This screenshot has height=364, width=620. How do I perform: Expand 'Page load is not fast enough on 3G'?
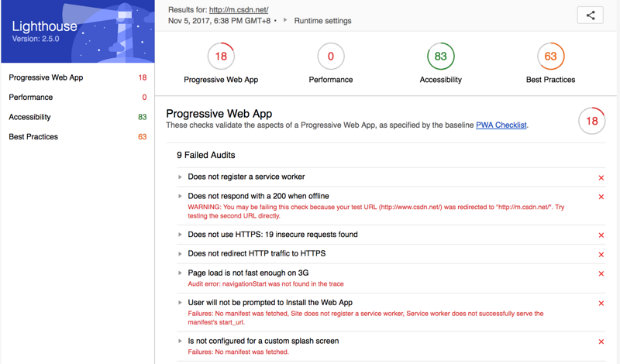pyautogui.click(x=180, y=273)
